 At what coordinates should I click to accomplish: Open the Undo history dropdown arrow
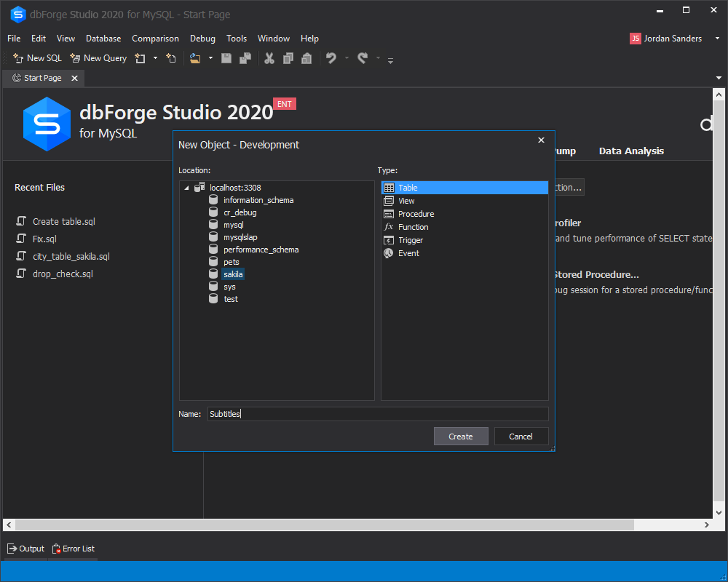tap(347, 58)
